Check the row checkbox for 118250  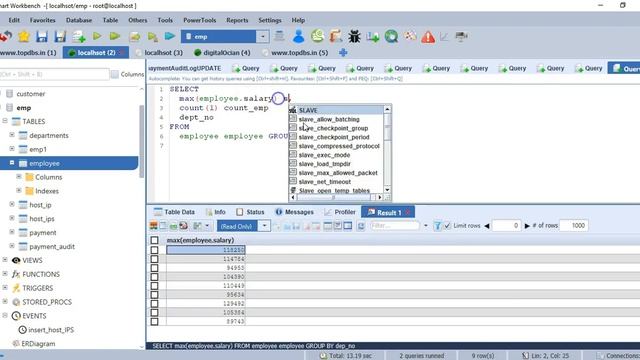click(154, 250)
